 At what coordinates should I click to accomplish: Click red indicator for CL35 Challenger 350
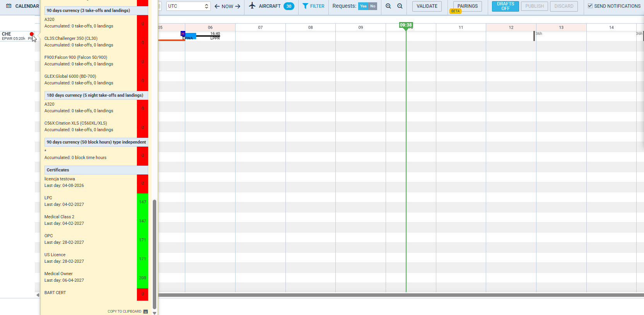point(142,43)
